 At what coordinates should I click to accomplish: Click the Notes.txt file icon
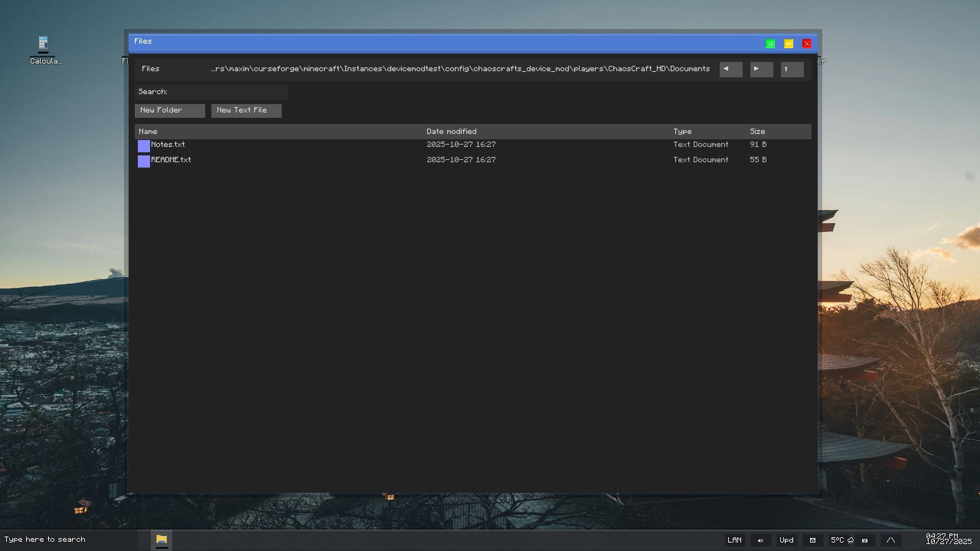144,146
